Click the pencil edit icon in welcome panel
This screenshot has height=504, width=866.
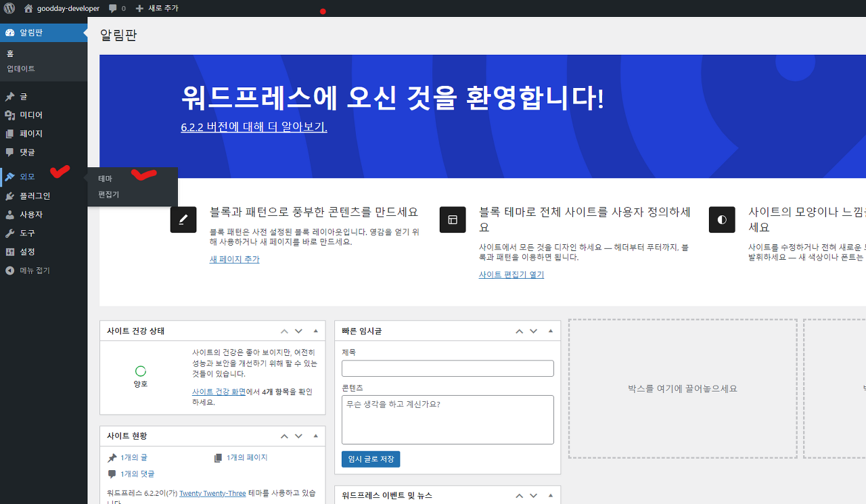(183, 220)
